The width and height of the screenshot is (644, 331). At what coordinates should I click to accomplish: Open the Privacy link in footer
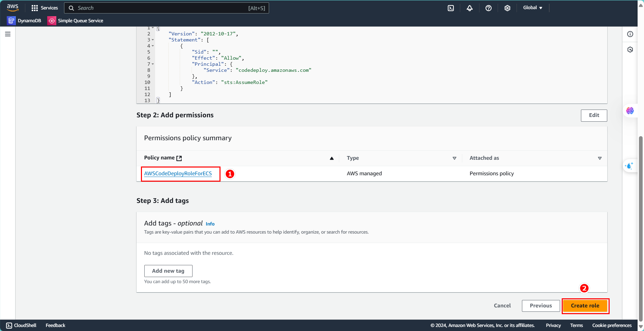[553, 325]
